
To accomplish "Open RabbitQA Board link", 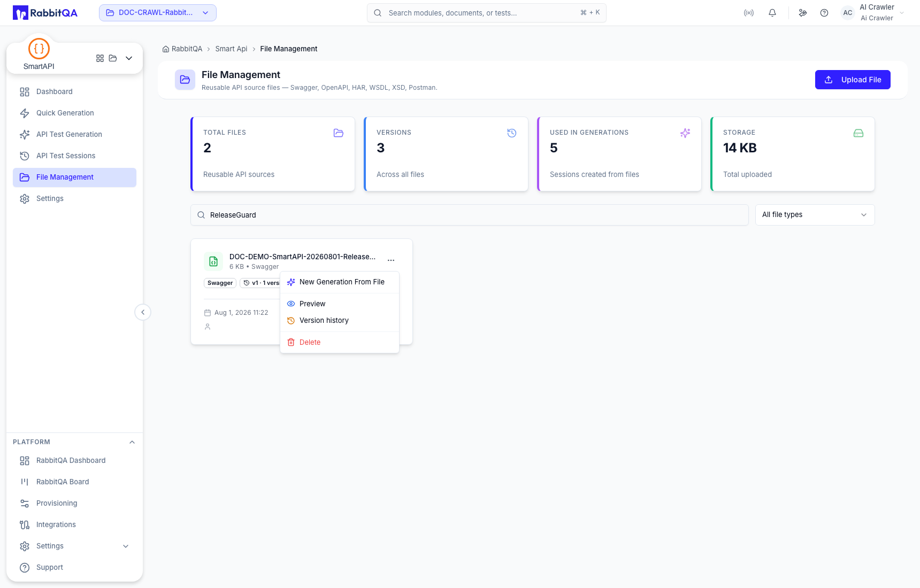I will (x=74, y=482).
